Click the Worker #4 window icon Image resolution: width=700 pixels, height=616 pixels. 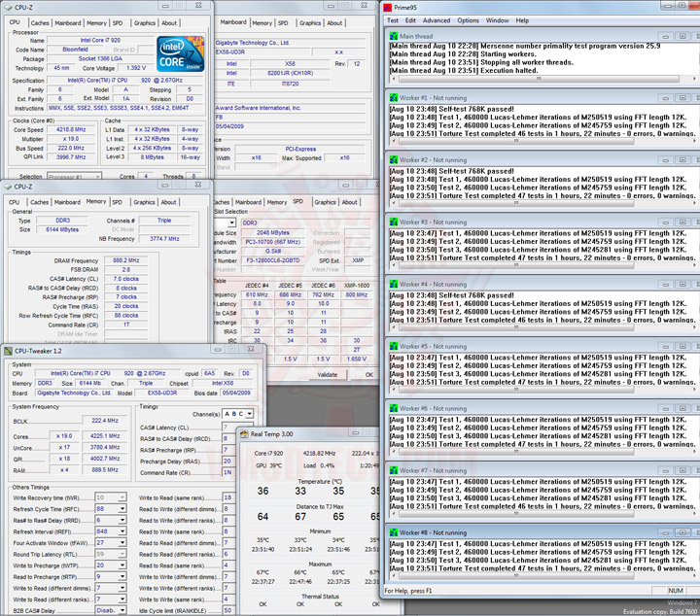pyautogui.click(x=392, y=284)
